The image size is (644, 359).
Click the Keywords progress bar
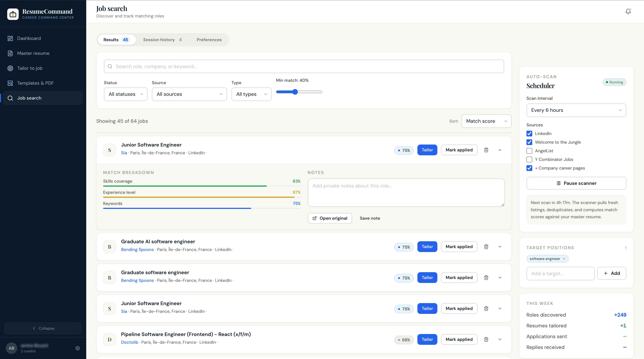coord(201,208)
